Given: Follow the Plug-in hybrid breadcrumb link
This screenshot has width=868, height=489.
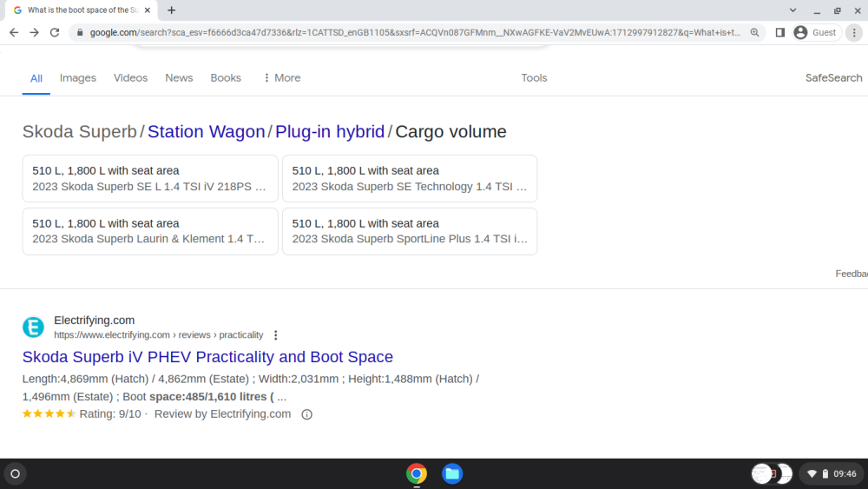Looking at the screenshot, I should [330, 132].
